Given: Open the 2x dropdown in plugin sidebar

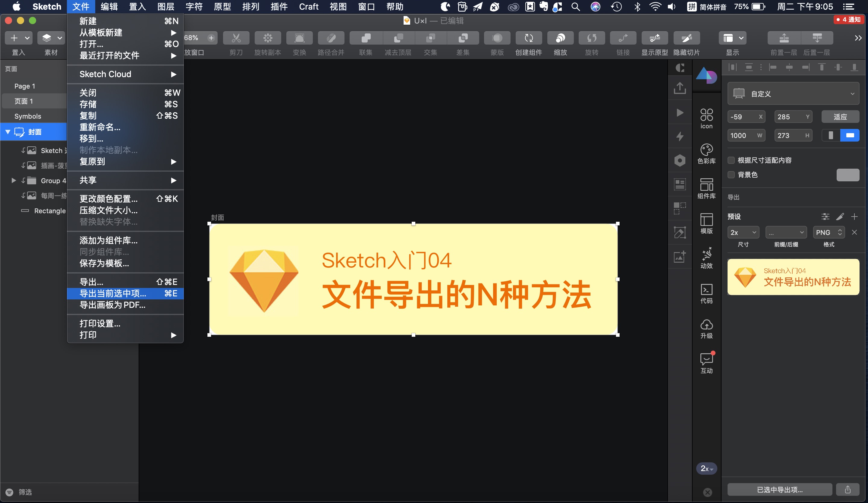Looking at the screenshot, I should [706, 469].
